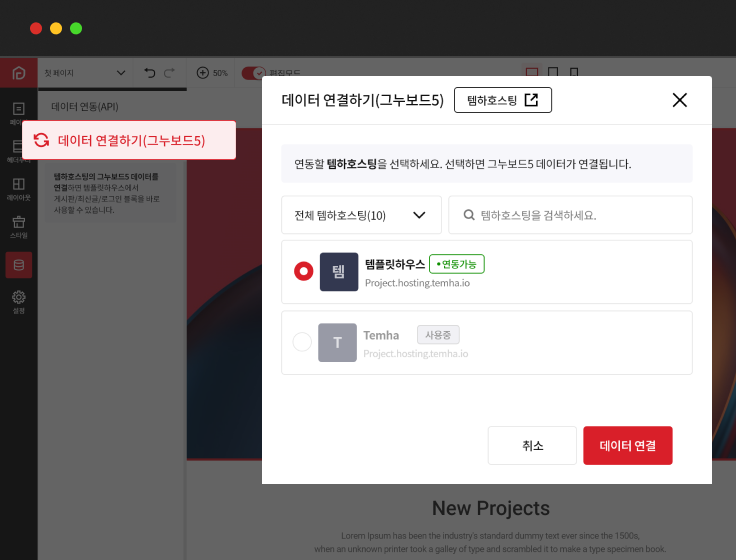Click the 취소 cancel button
Image resolution: width=736 pixels, height=560 pixels.
532,445
